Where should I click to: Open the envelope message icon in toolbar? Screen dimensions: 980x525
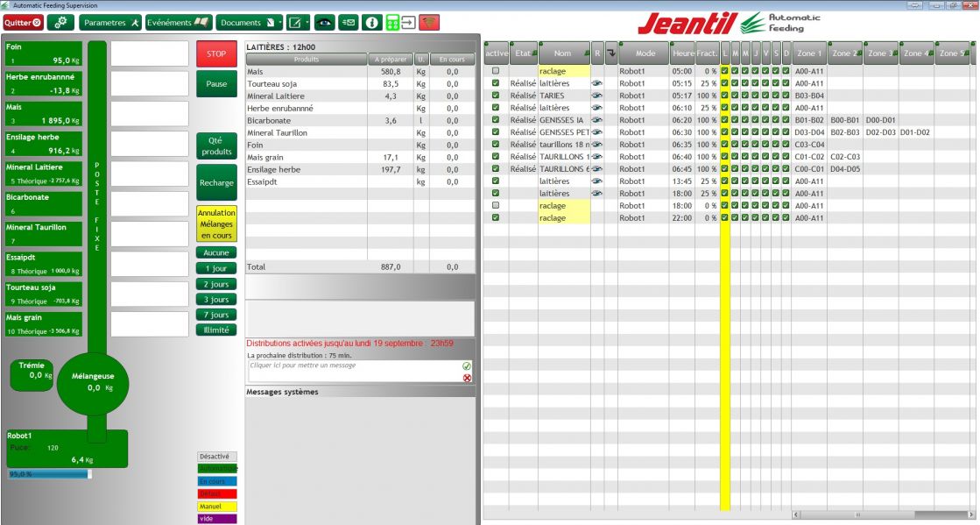tap(349, 23)
